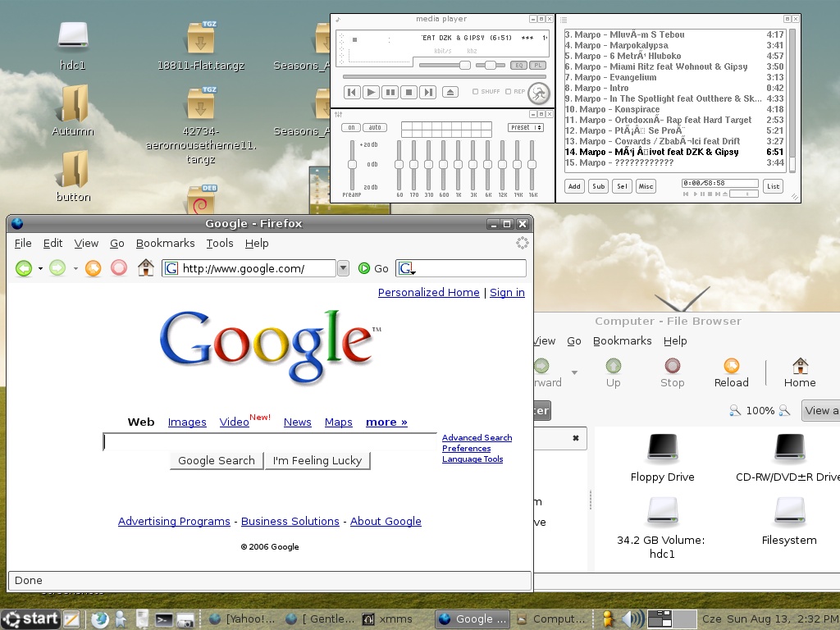Click the volume speaker icon in the system tray
The image size is (840, 630).
coord(632,619)
